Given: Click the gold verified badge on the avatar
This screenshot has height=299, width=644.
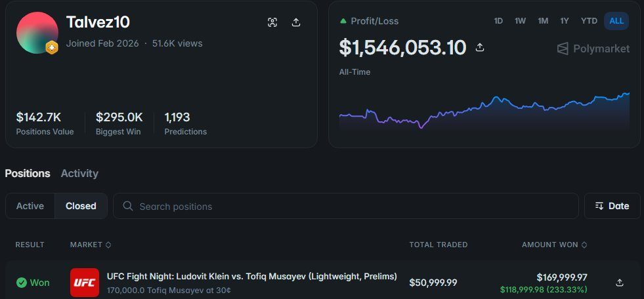Looking at the screenshot, I should [52, 48].
